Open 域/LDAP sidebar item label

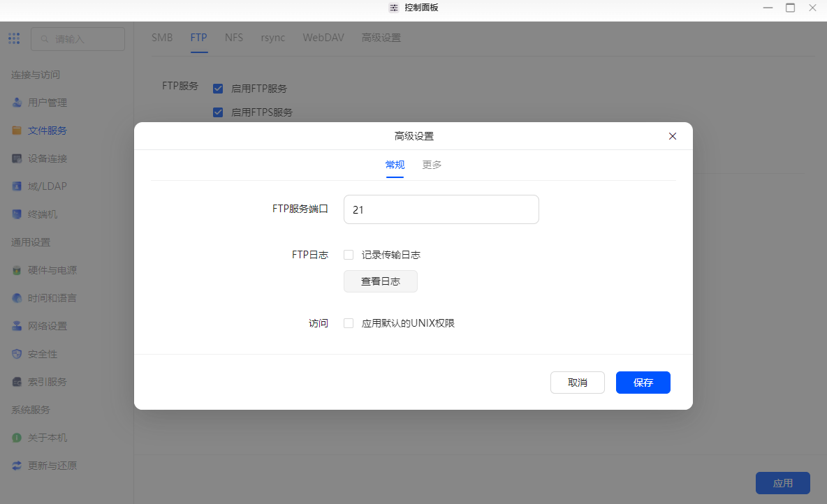pos(47,186)
